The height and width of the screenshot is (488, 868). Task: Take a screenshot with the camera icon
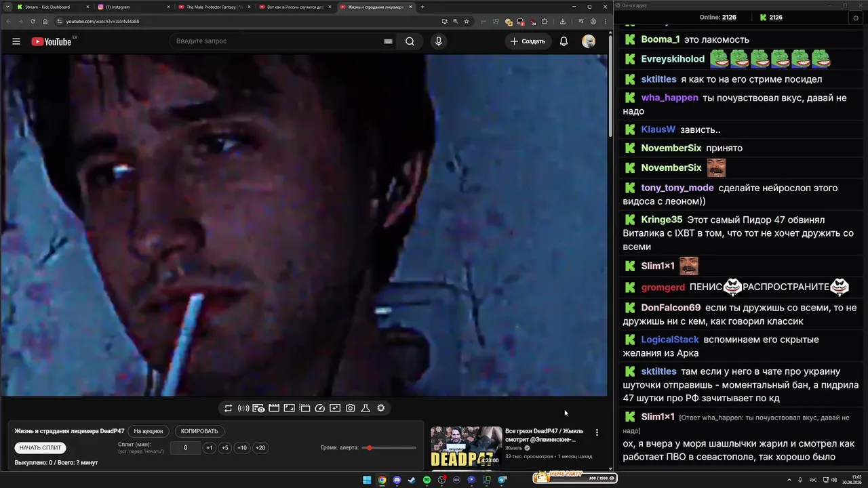tap(350, 408)
